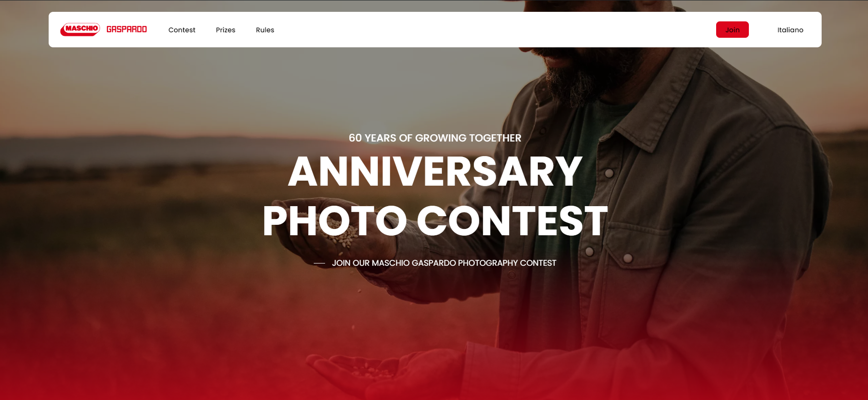
Task: Click the red Join button
Action: [732, 30]
